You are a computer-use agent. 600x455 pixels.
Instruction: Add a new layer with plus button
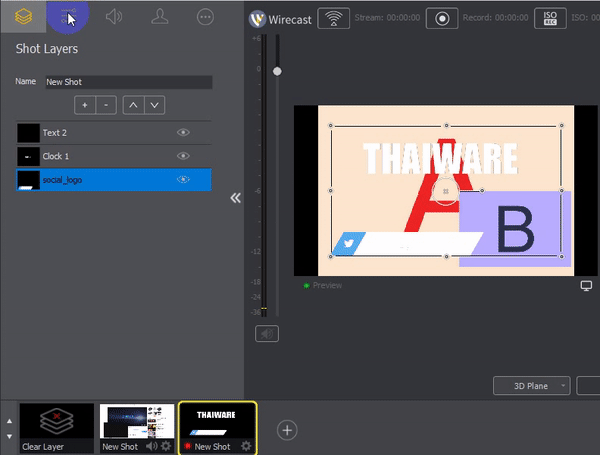coord(85,105)
